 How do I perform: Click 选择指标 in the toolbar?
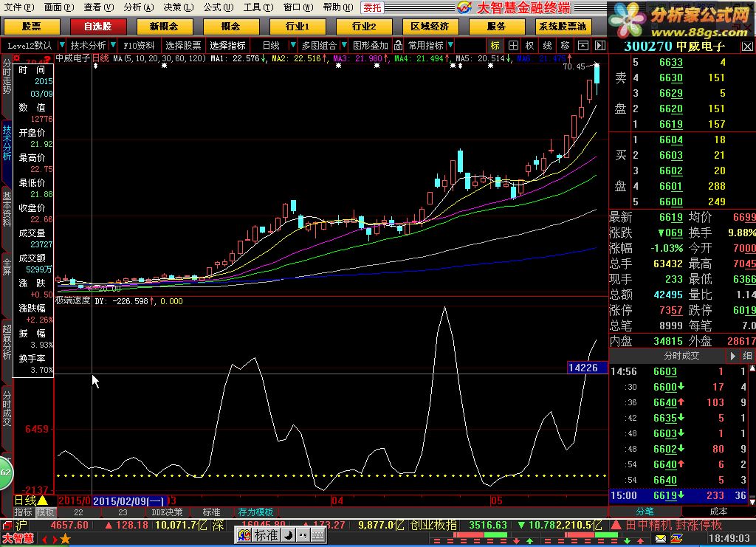[227, 45]
